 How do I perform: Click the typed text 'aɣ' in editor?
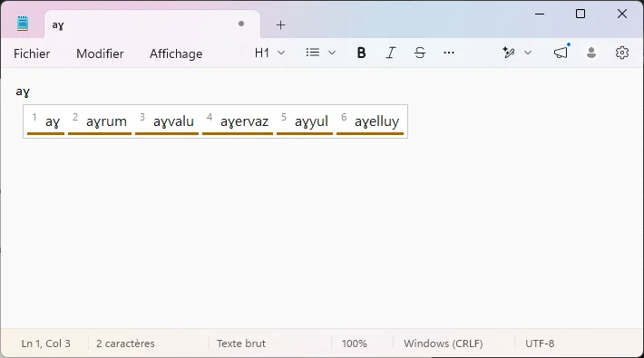(x=23, y=92)
